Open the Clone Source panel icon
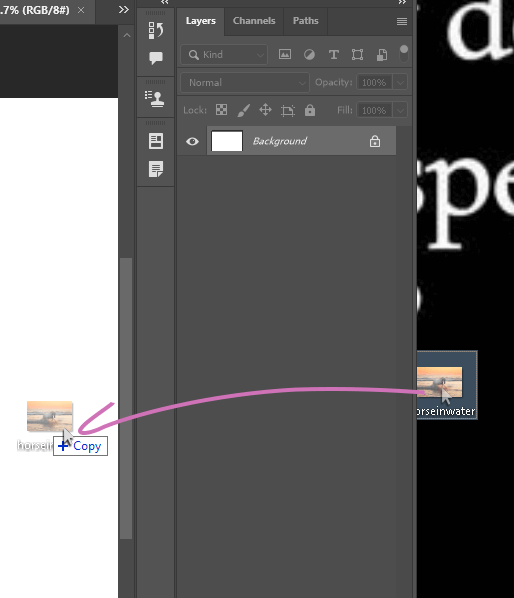 click(x=154, y=99)
